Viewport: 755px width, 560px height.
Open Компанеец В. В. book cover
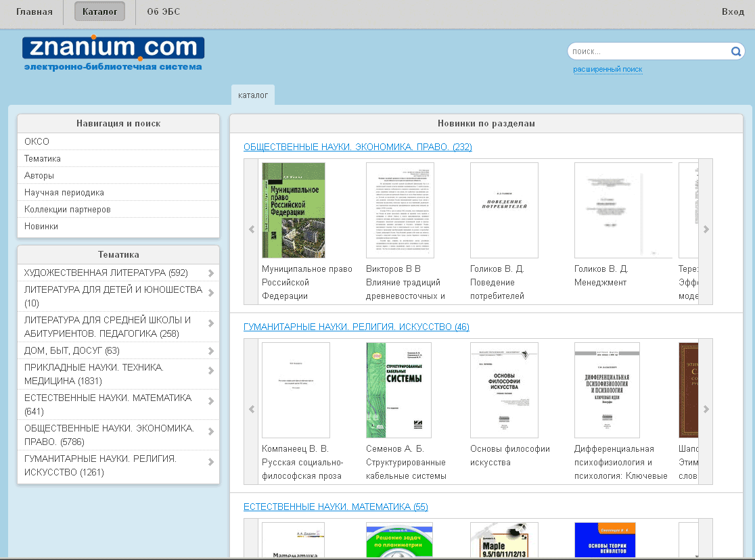point(296,390)
